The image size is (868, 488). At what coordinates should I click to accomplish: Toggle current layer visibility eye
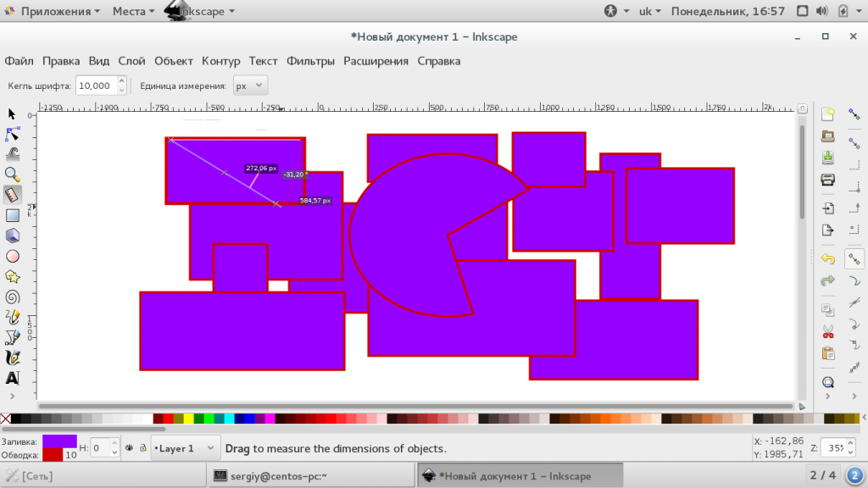pos(129,448)
